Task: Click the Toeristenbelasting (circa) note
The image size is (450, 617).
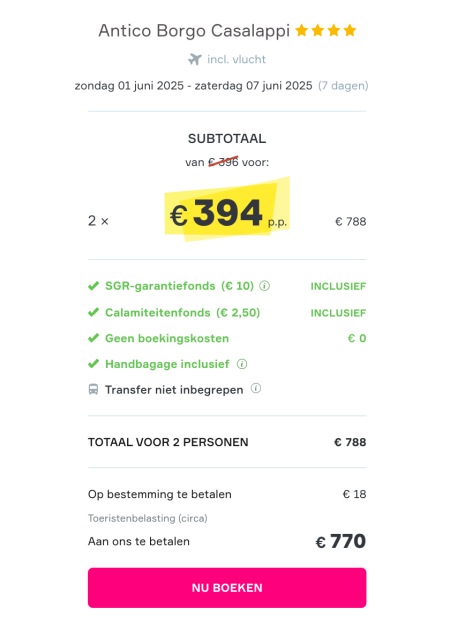Action: pos(148,518)
